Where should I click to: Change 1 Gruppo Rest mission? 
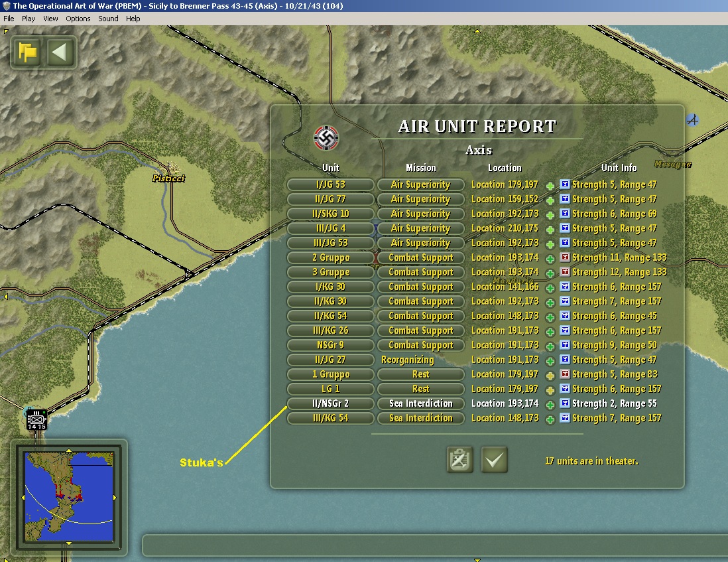(420, 374)
